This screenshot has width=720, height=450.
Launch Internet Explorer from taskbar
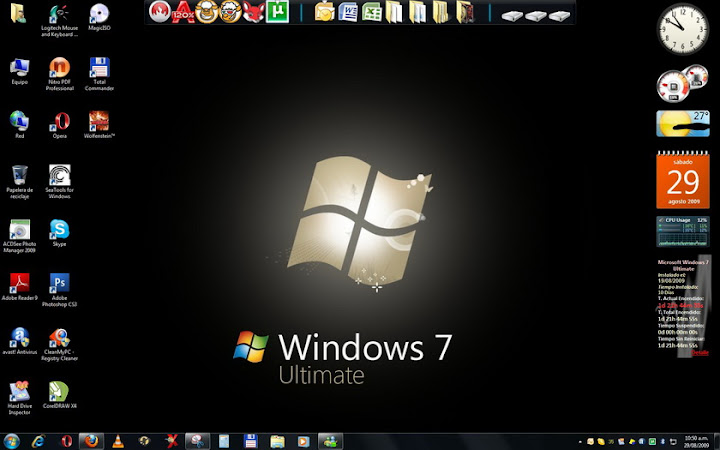tap(39, 441)
